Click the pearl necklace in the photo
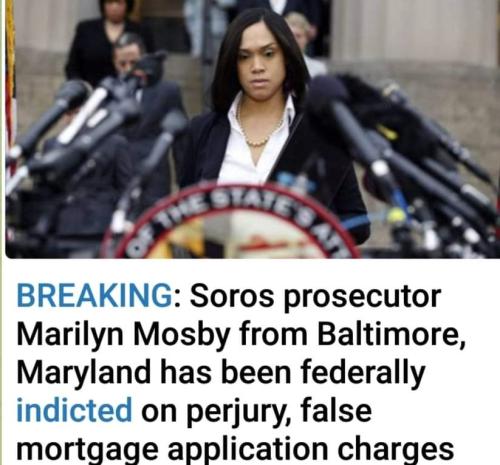 (259, 128)
